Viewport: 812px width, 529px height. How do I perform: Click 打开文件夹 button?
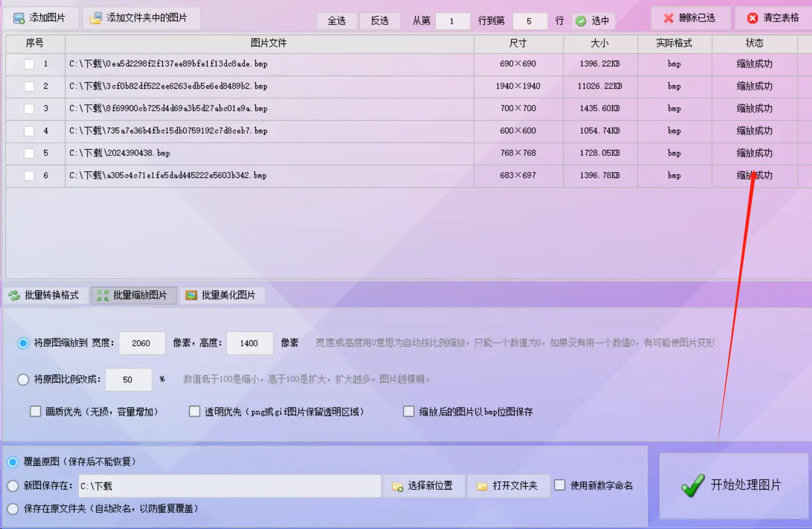click(x=509, y=486)
